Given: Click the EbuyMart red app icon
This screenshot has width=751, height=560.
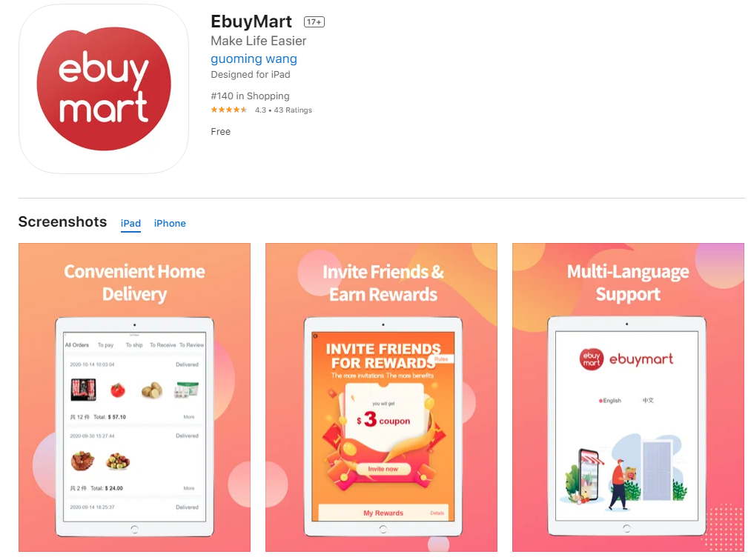Looking at the screenshot, I should 104,89.
